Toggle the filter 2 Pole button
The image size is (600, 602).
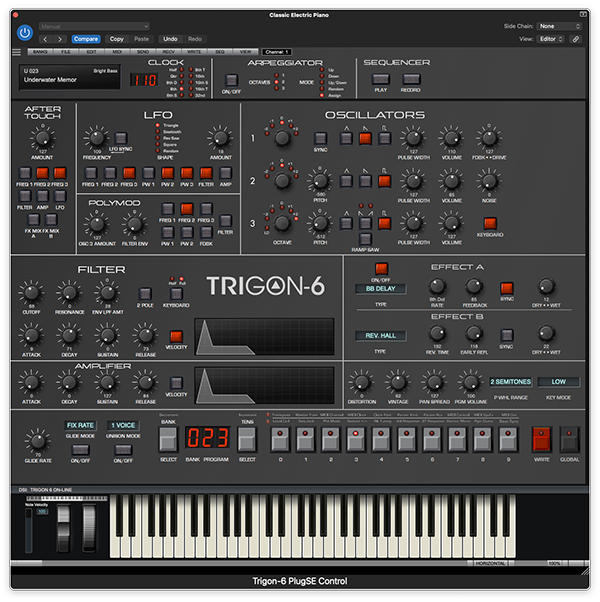145,294
